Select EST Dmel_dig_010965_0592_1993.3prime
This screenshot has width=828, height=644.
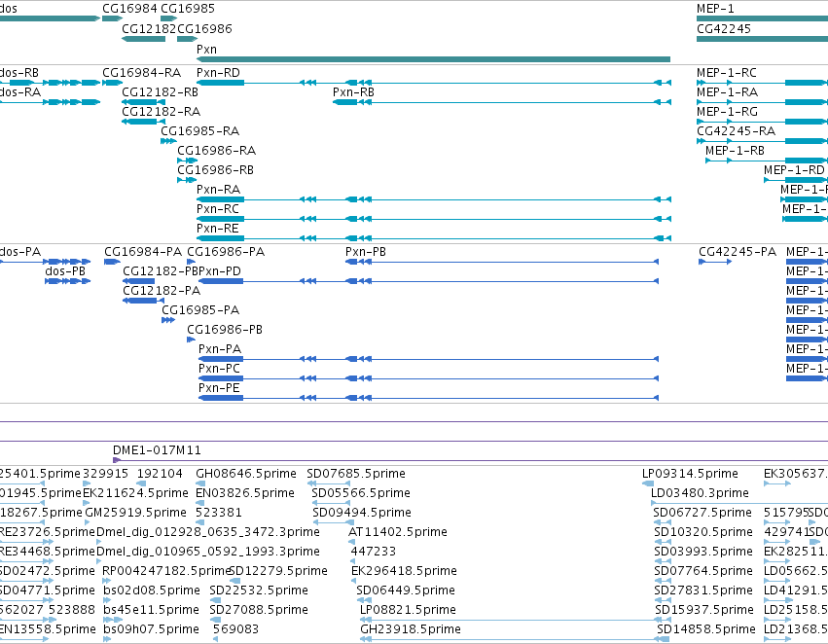[x=98, y=561]
